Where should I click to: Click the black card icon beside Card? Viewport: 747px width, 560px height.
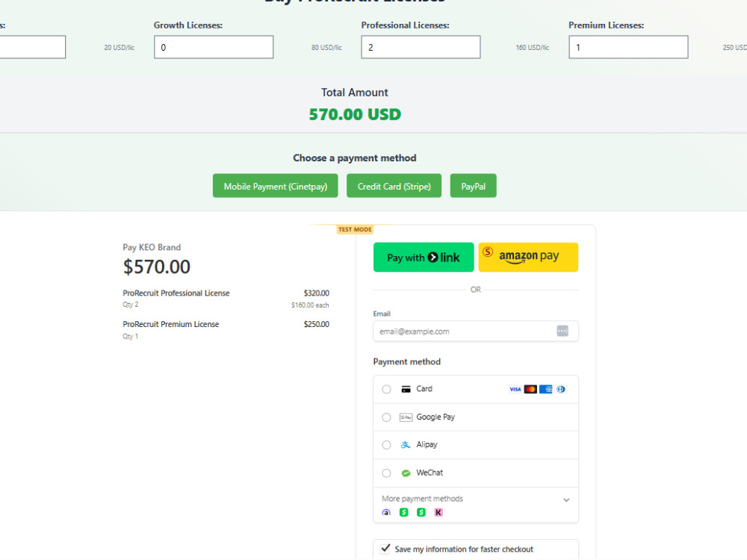(x=406, y=389)
